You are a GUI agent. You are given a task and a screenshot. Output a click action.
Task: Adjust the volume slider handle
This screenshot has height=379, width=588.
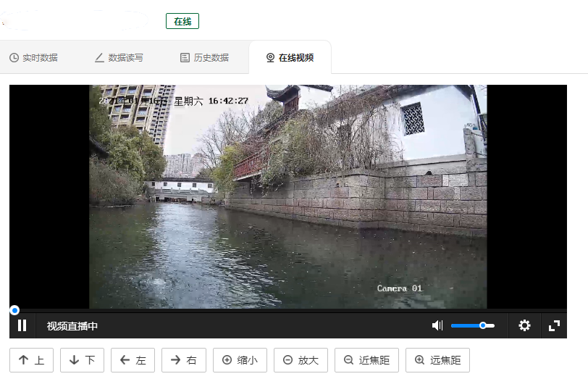click(x=483, y=326)
